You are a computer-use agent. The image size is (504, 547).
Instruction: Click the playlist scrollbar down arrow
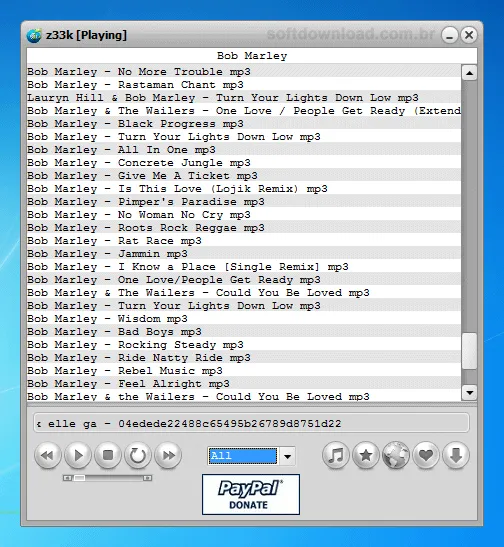469,393
